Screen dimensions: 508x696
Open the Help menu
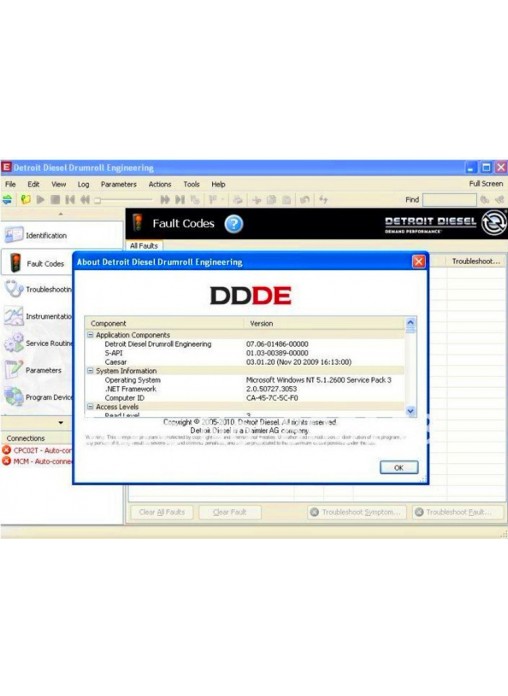tap(218, 184)
